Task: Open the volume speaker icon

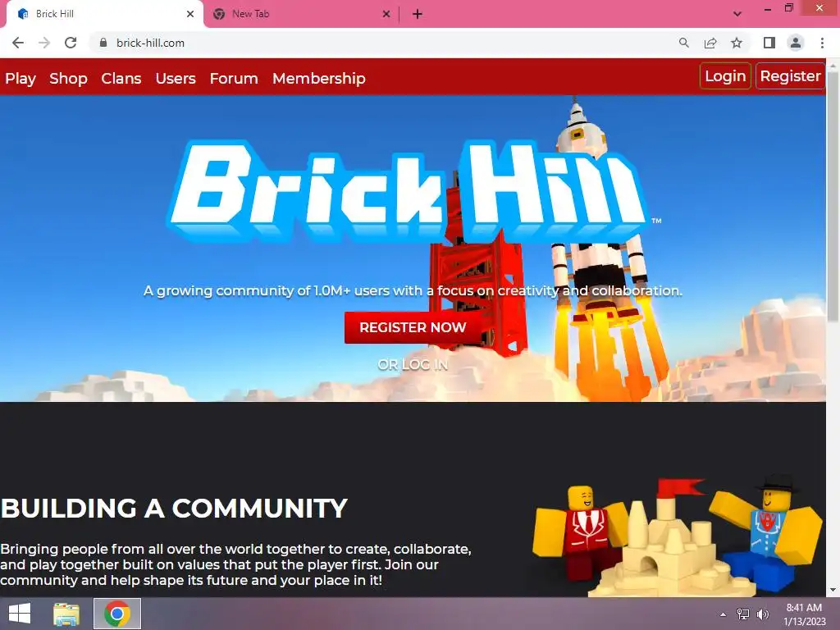Action: tap(763, 614)
